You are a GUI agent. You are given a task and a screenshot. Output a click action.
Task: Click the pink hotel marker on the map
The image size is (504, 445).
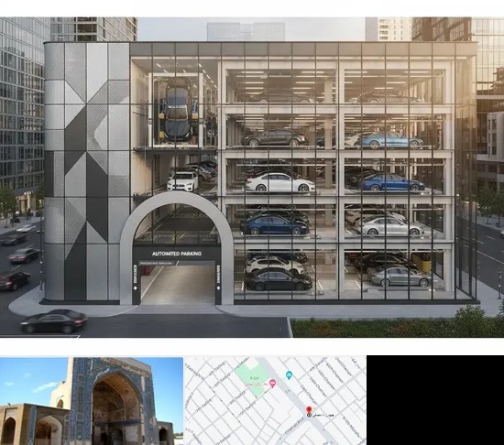click(x=273, y=383)
